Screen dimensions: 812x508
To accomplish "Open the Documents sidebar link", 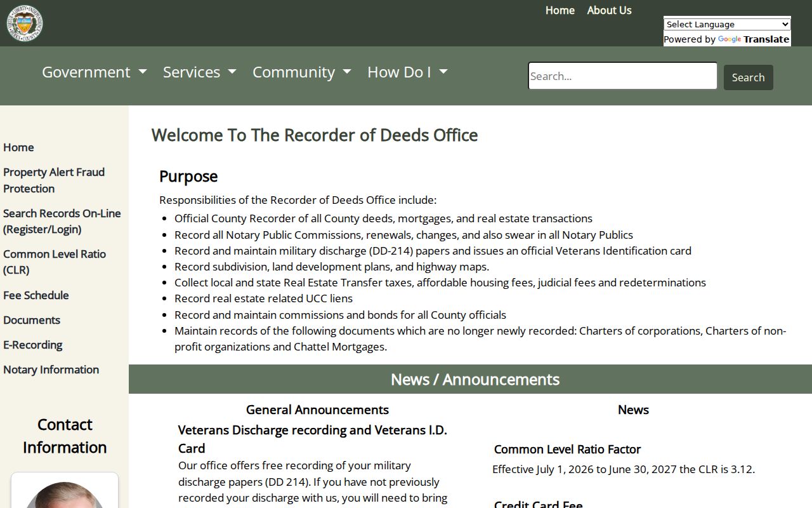I will point(32,320).
